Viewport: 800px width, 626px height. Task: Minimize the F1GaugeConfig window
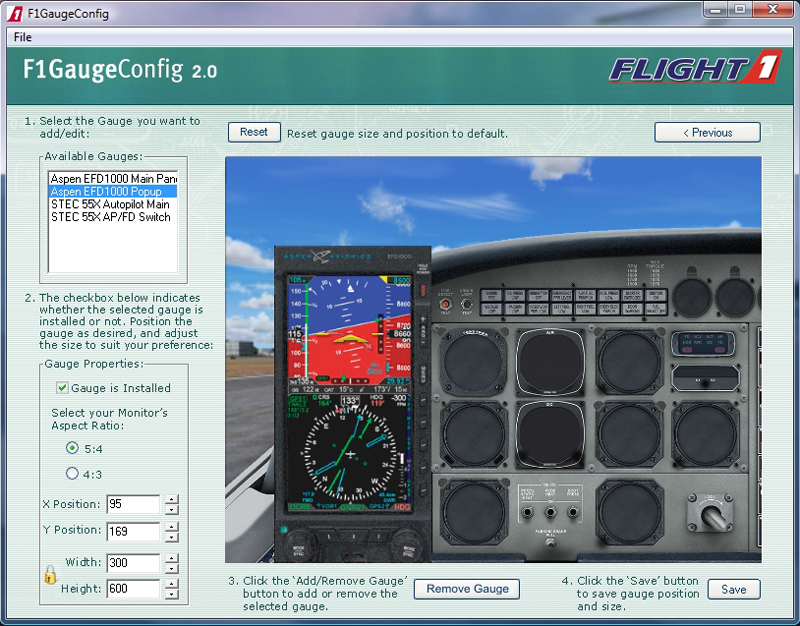(716, 9)
